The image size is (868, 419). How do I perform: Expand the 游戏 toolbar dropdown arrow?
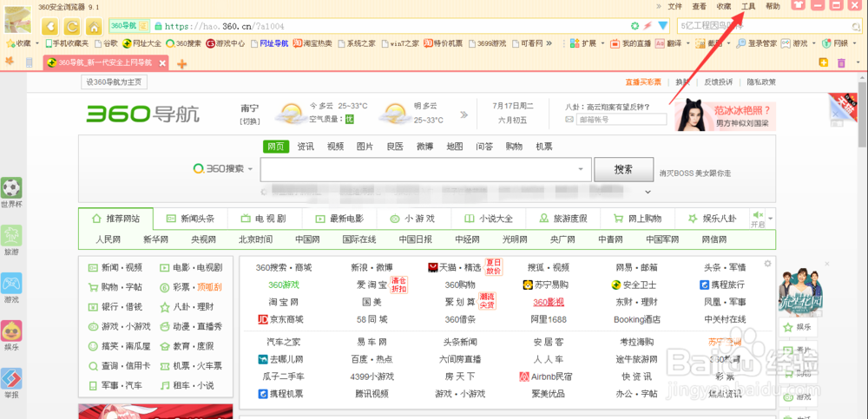[x=813, y=43]
